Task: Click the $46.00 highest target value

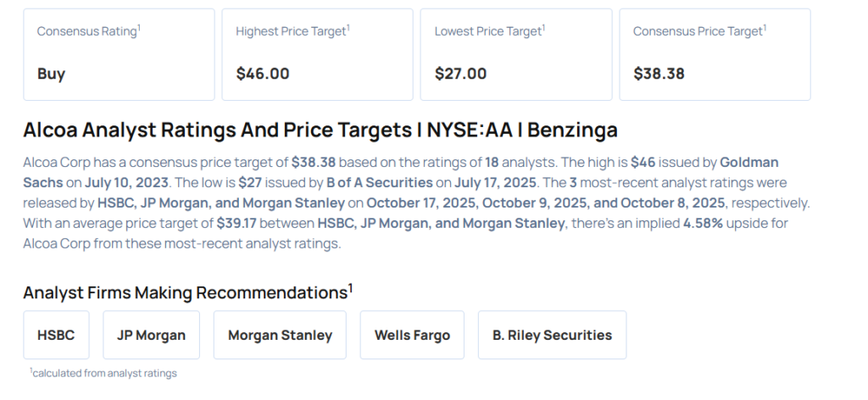Action: [263, 74]
